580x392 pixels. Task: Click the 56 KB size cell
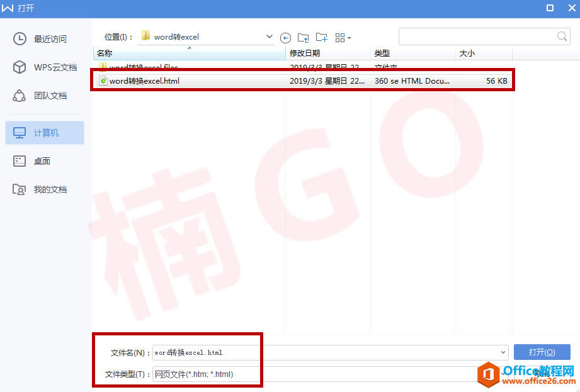click(x=496, y=81)
